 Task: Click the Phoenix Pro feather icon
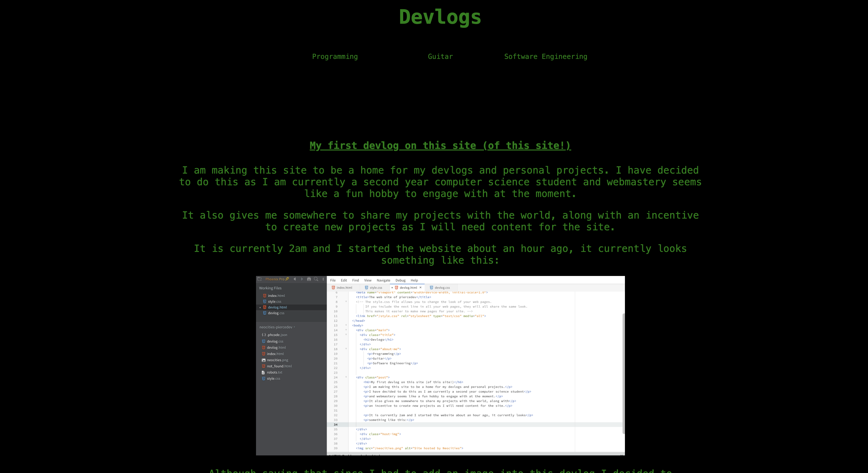tap(287, 279)
